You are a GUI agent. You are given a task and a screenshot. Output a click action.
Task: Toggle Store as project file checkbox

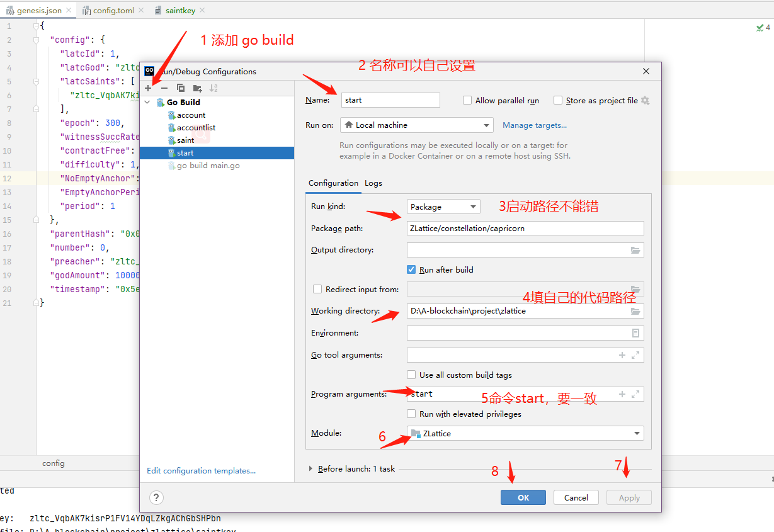tap(558, 100)
